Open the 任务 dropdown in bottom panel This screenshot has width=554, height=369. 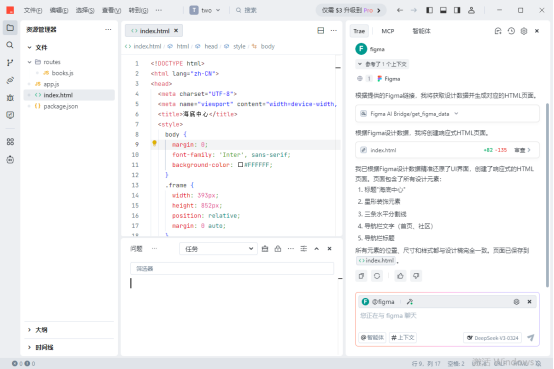tap(219, 249)
